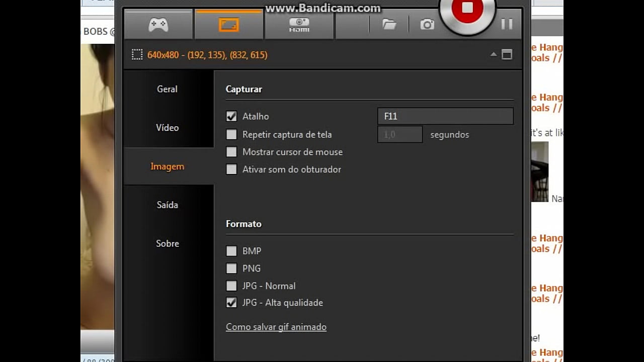Select the BMP format checkbox
This screenshot has width=644, height=362.
(231, 251)
